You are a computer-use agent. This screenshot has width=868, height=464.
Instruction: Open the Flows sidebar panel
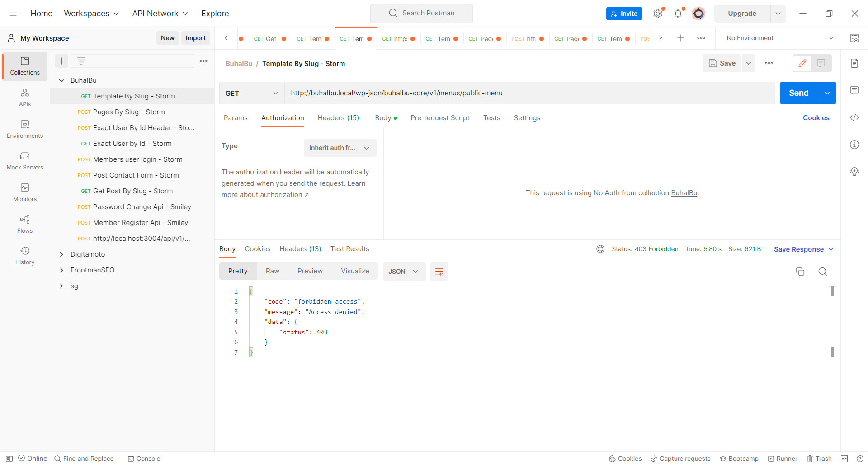(25, 224)
